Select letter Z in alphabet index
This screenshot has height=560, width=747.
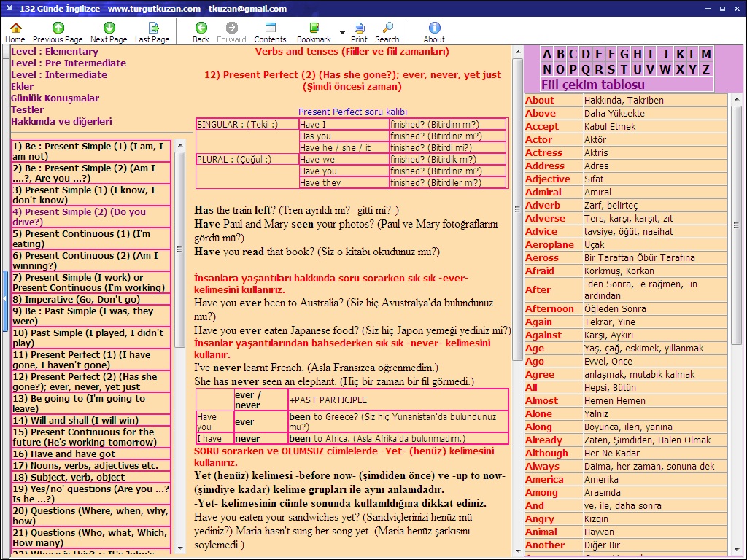pos(706,69)
